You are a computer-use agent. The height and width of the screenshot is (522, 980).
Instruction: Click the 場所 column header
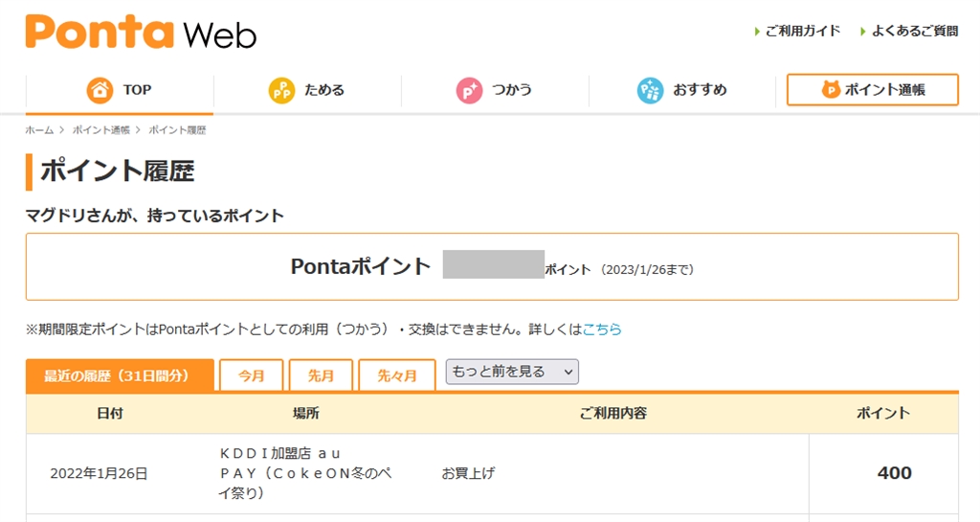pyautogui.click(x=306, y=413)
